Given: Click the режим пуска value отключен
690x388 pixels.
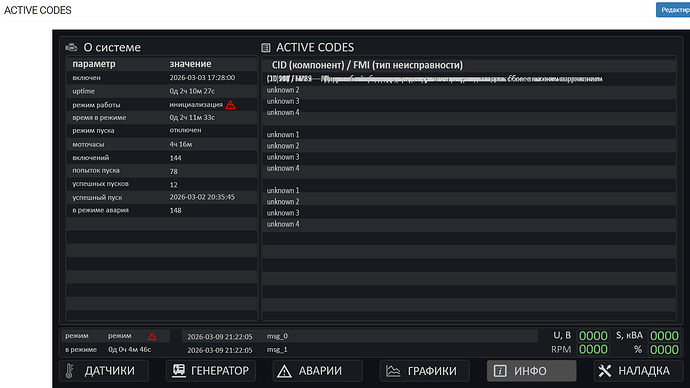Looking at the screenshot, I should (185, 130).
